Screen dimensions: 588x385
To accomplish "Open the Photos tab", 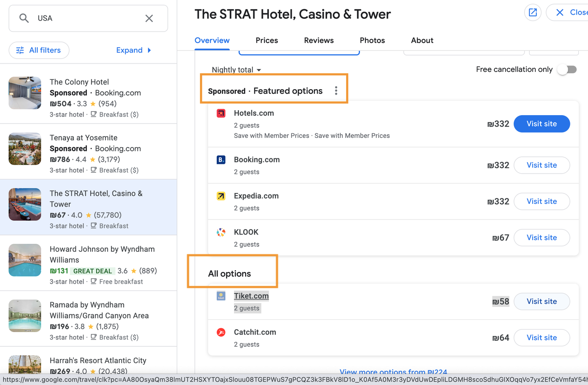I will point(372,40).
